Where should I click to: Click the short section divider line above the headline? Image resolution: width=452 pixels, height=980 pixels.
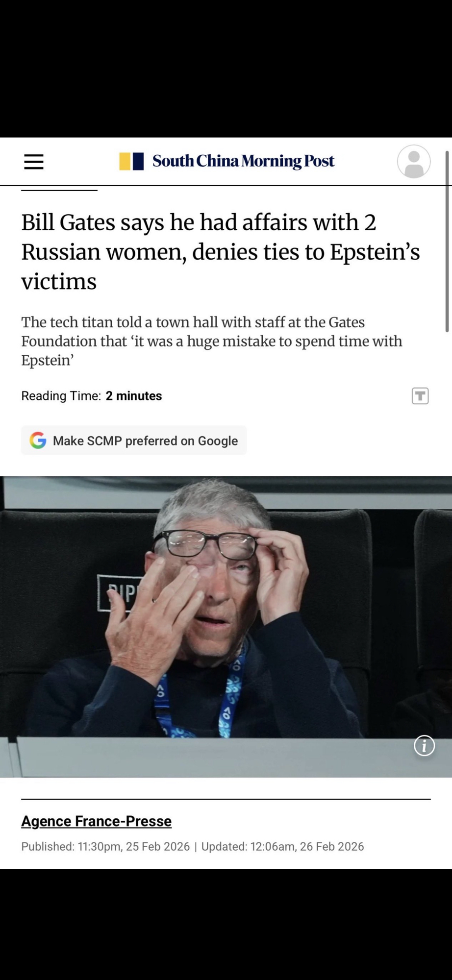click(59, 190)
